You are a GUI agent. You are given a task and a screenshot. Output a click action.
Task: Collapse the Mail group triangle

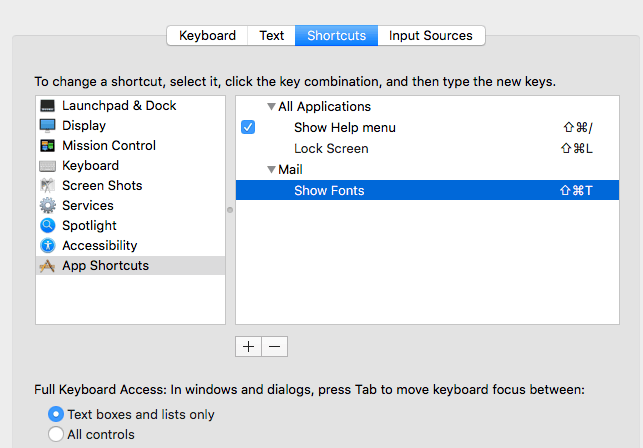click(271, 170)
